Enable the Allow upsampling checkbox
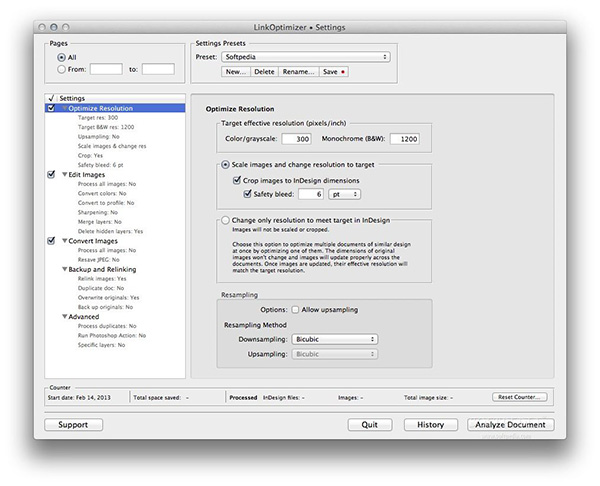 tap(295, 310)
